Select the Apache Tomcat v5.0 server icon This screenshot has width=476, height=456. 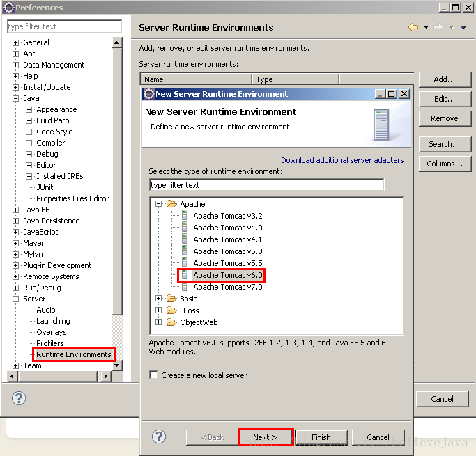pos(185,251)
